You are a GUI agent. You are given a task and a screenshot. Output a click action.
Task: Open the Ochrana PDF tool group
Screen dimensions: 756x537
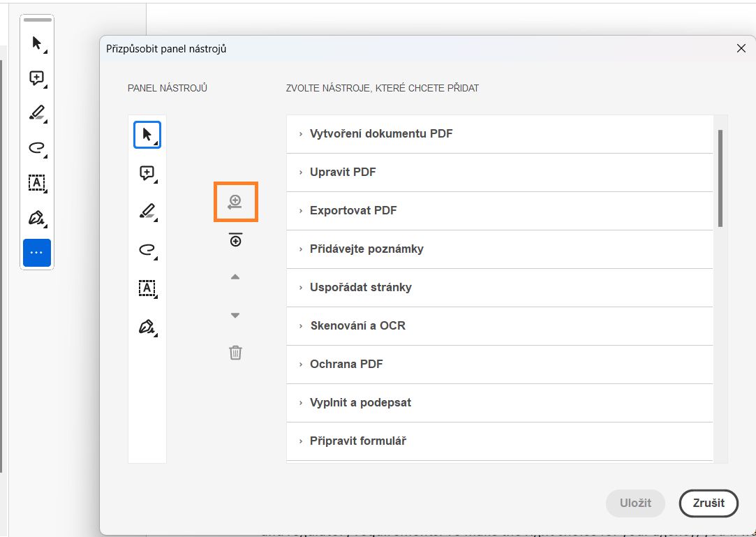pos(346,365)
